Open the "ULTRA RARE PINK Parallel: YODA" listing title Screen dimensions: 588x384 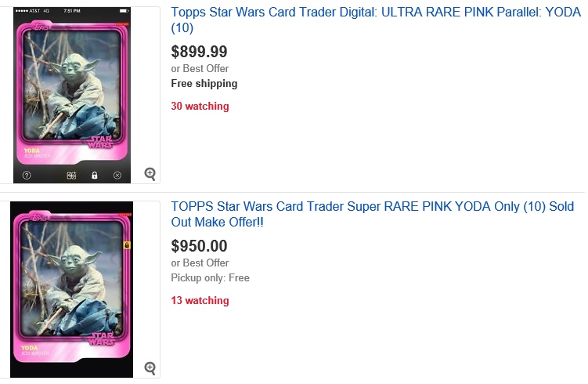click(376, 20)
